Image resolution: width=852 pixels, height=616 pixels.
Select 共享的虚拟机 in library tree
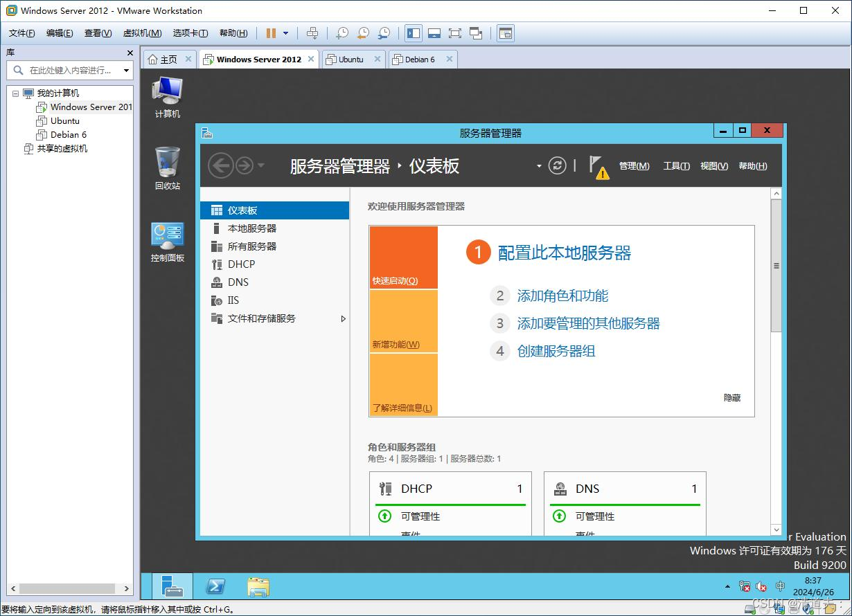pyautogui.click(x=62, y=149)
